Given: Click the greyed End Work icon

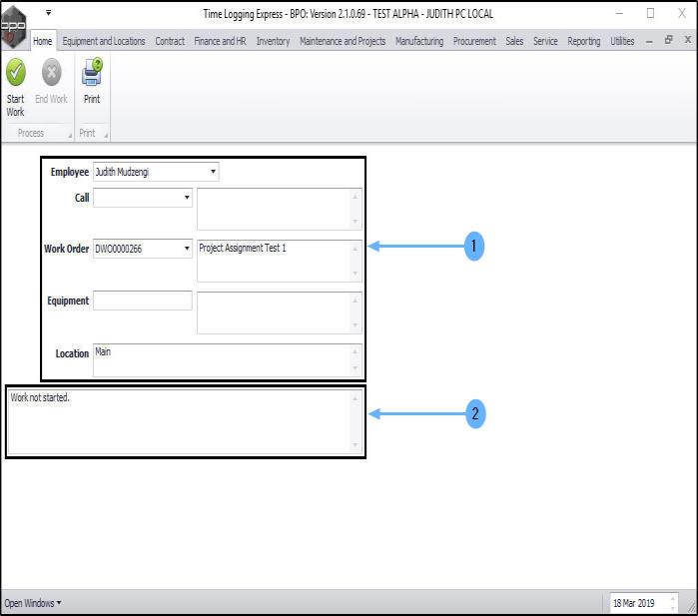Looking at the screenshot, I should click(x=51, y=72).
